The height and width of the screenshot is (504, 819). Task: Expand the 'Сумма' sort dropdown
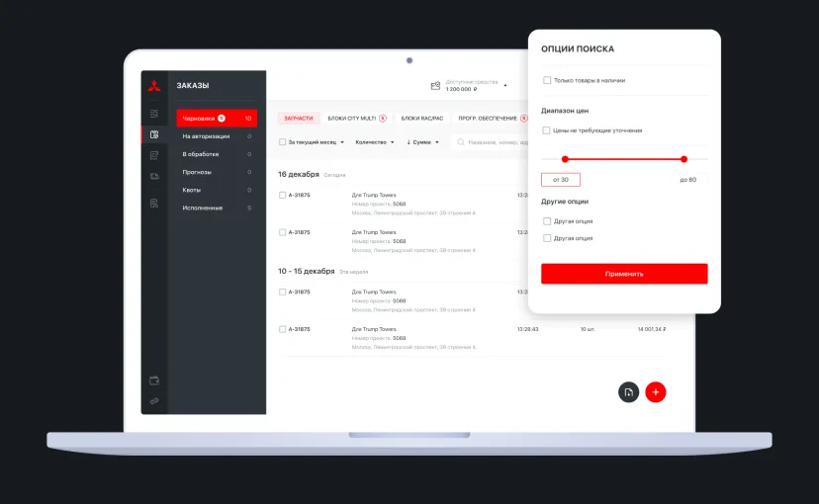pos(422,142)
